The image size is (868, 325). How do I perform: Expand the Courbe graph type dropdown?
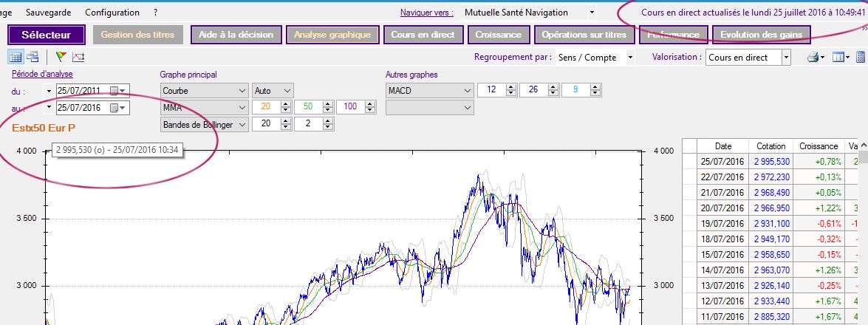(242, 91)
